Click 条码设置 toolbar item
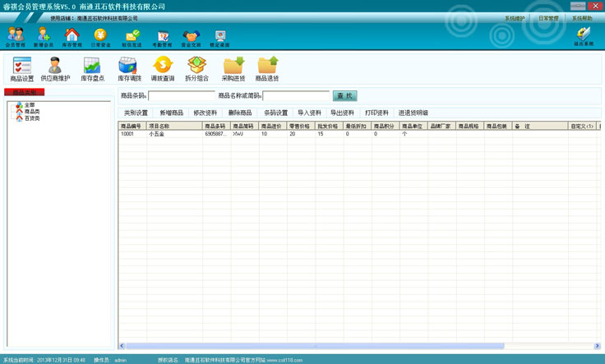Screen dimensions: 605x364 point(275,113)
